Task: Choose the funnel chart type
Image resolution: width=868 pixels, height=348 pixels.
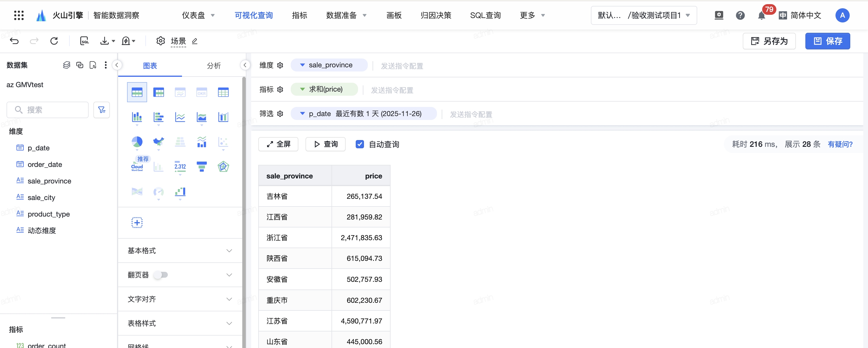Action: (201, 166)
